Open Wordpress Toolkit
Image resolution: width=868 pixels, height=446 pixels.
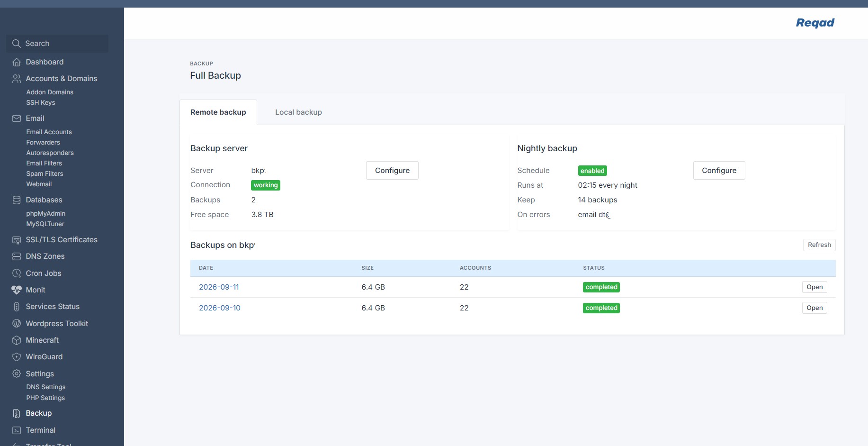click(57, 324)
